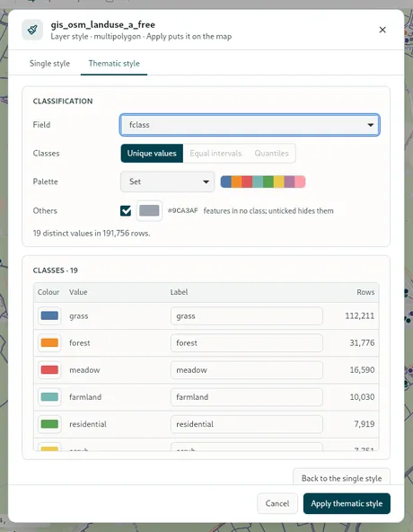The image size is (413, 532).
Task: Change the residential class green swatch
Action: (x=49, y=424)
